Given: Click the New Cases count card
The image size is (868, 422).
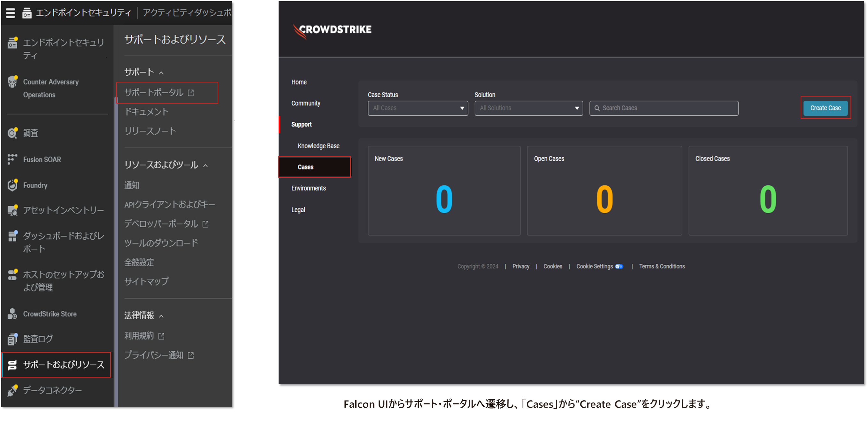Looking at the screenshot, I should (x=444, y=191).
